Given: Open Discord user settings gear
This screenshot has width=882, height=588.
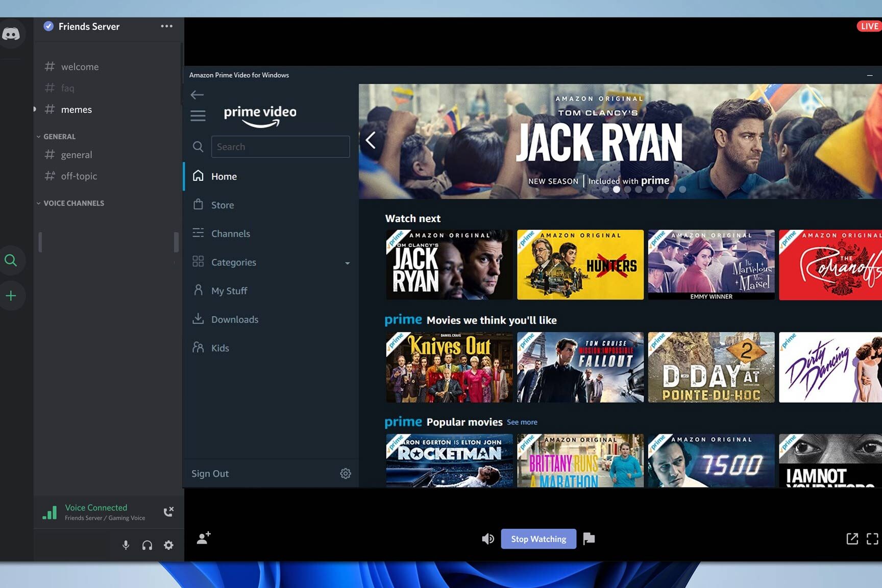Looking at the screenshot, I should tap(168, 545).
